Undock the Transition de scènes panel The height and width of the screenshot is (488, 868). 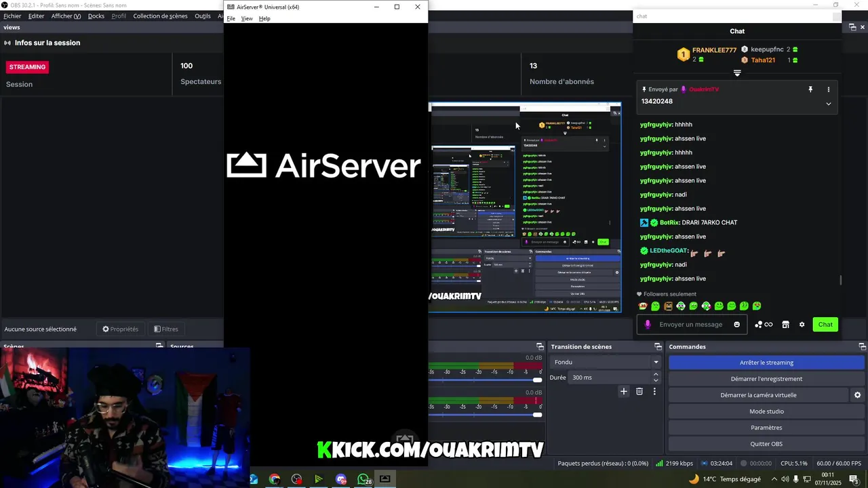point(658,346)
